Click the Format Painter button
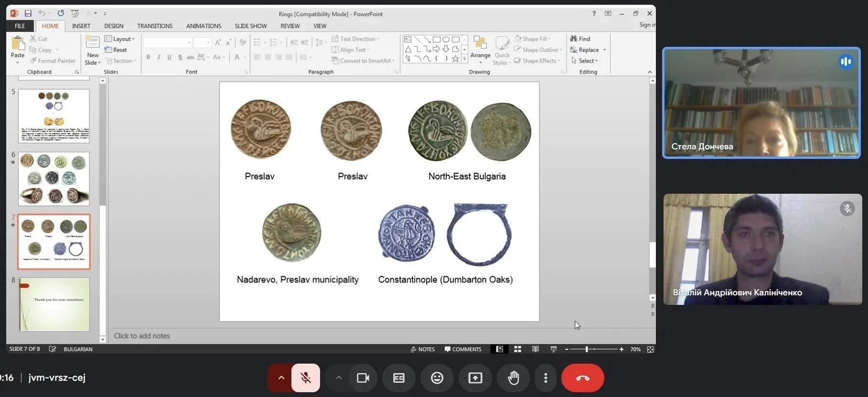Image resolution: width=868 pixels, height=397 pixels. click(x=53, y=61)
